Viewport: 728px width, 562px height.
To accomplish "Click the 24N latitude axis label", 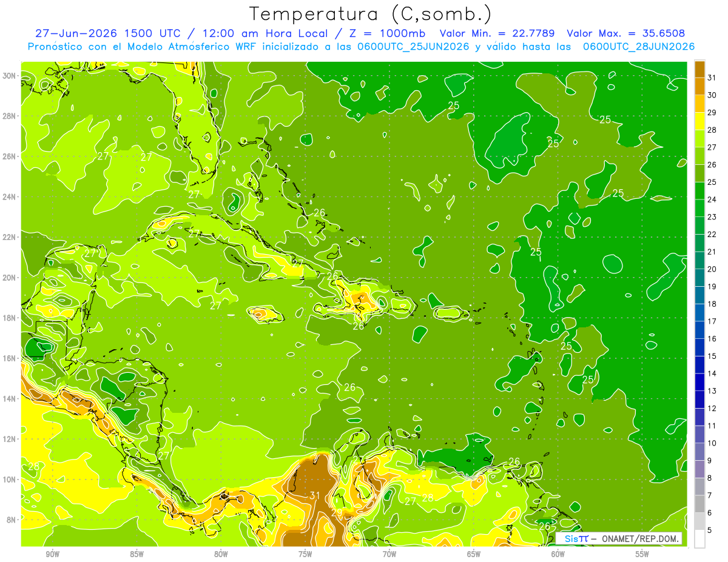I will (9, 197).
